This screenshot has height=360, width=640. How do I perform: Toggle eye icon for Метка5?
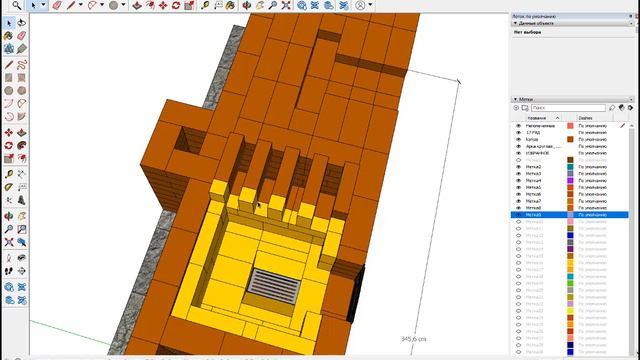518,187
